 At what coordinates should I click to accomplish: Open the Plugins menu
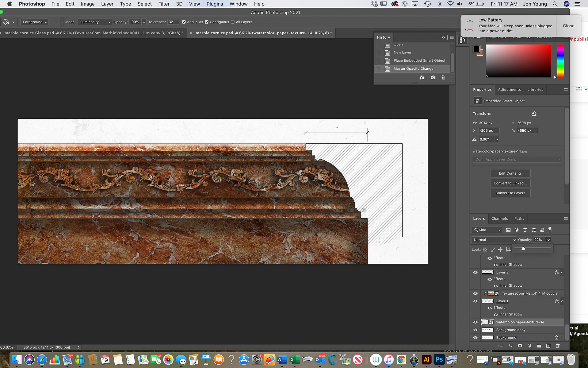click(215, 4)
